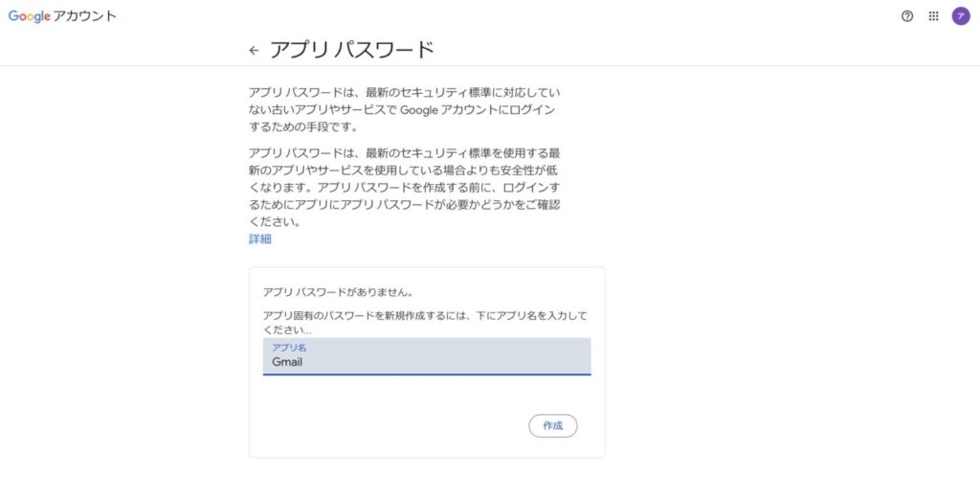Go back using the left arrow icon
The image size is (980, 478).
pyautogui.click(x=254, y=51)
